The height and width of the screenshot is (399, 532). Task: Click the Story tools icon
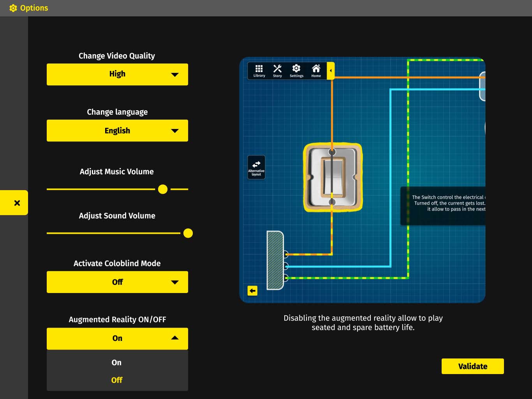point(277,71)
